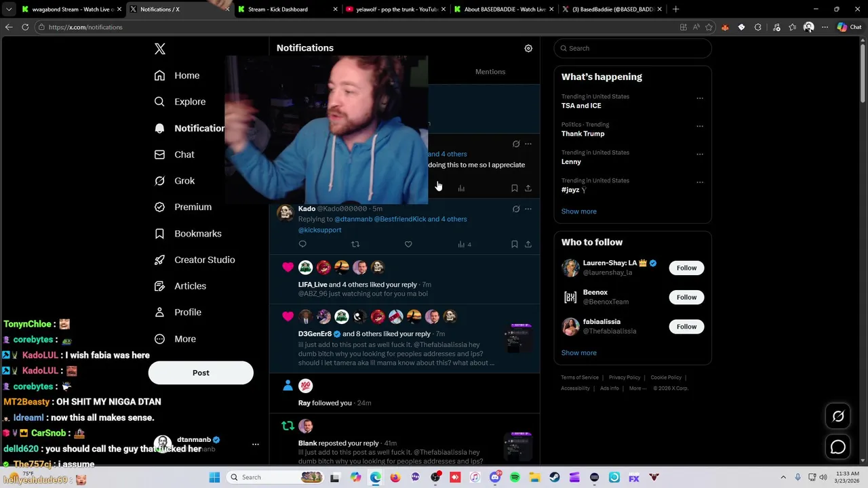Click the X logo in sidebar
This screenshot has width=868, height=488.
point(160,49)
